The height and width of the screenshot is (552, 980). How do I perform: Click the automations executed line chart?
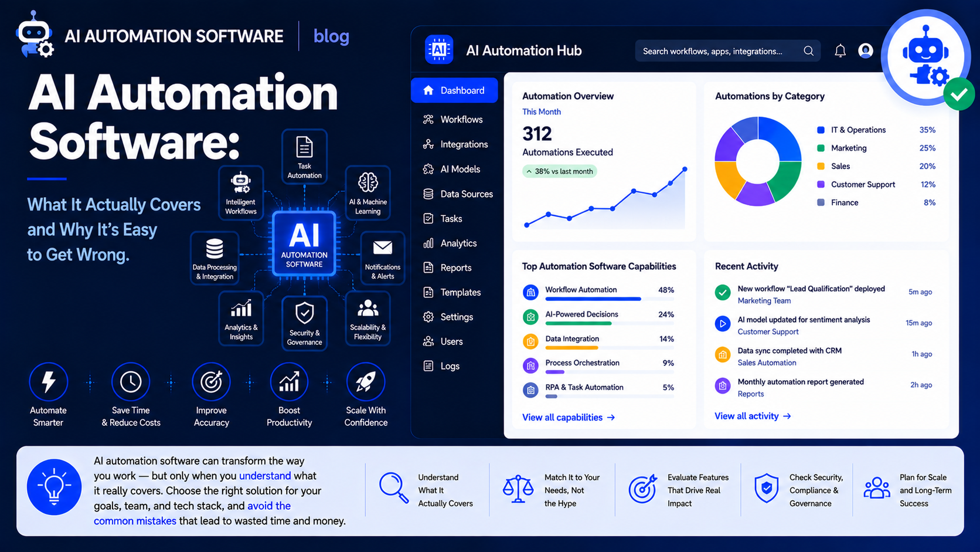(x=605, y=198)
